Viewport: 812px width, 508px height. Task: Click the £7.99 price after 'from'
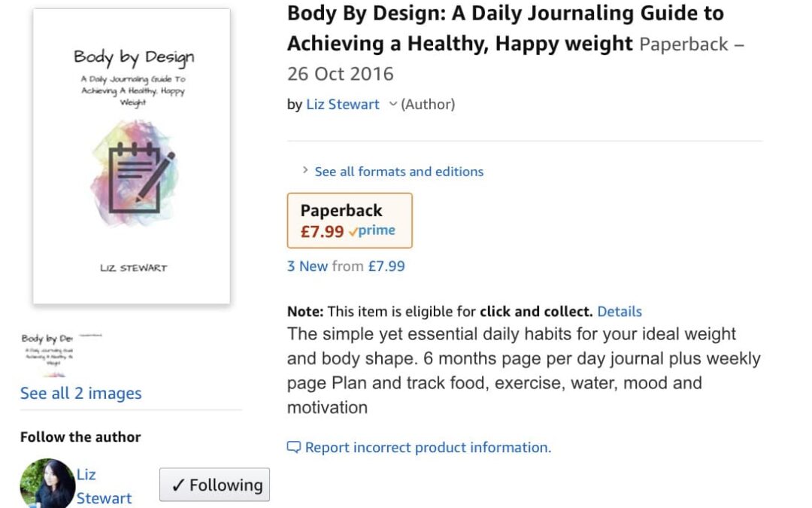pos(386,266)
